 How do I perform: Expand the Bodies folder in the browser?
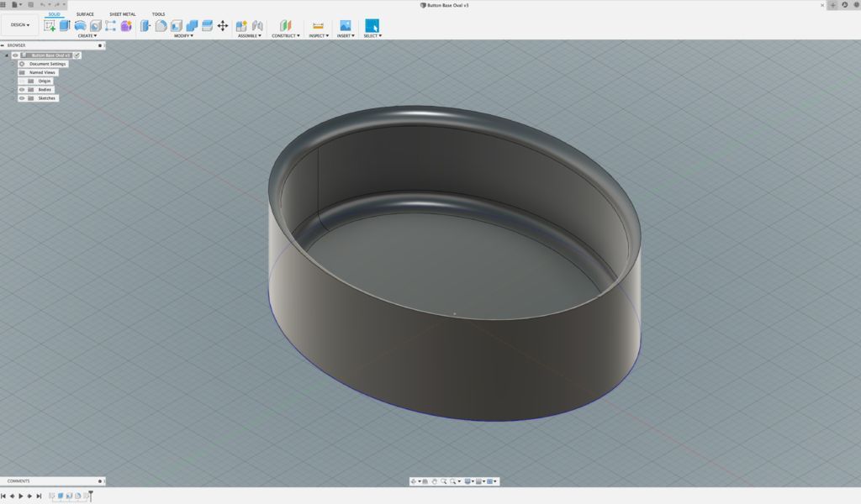click(x=13, y=89)
